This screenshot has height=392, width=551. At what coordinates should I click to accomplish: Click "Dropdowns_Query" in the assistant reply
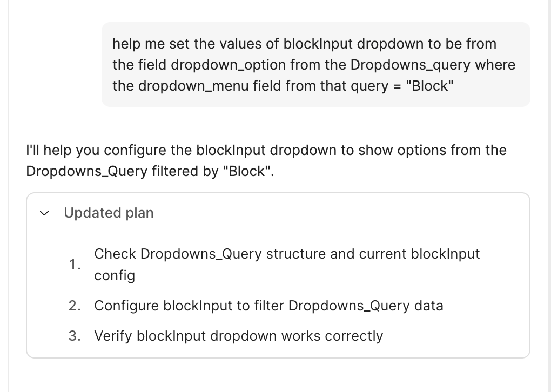86,172
